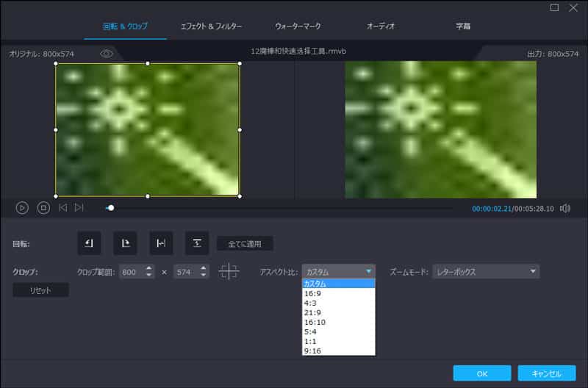This screenshot has width=588, height=388.
Task: Select 16:9 aspect ratio
Action: (338, 293)
